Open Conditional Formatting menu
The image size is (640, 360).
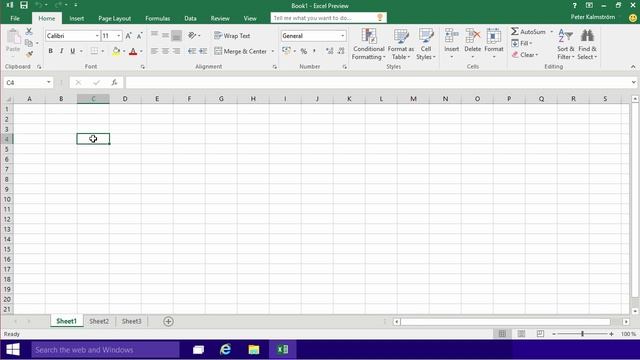pos(369,44)
